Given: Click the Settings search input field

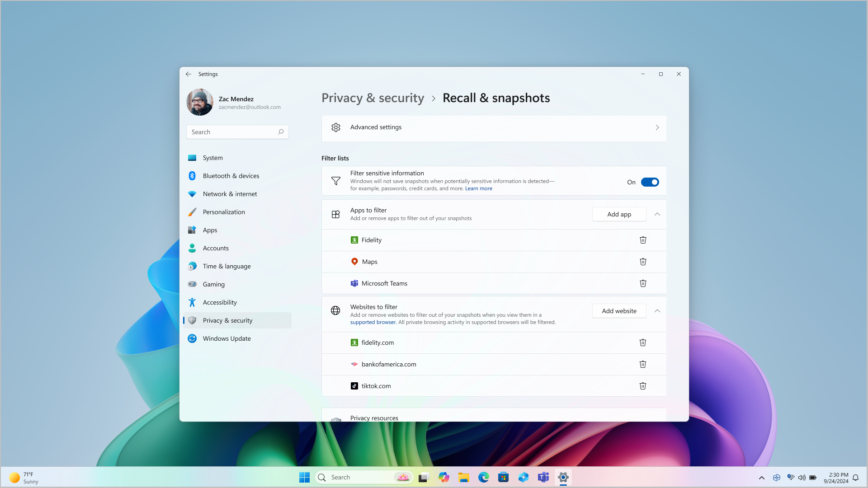Looking at the screenshot, I should click(237, 131).
